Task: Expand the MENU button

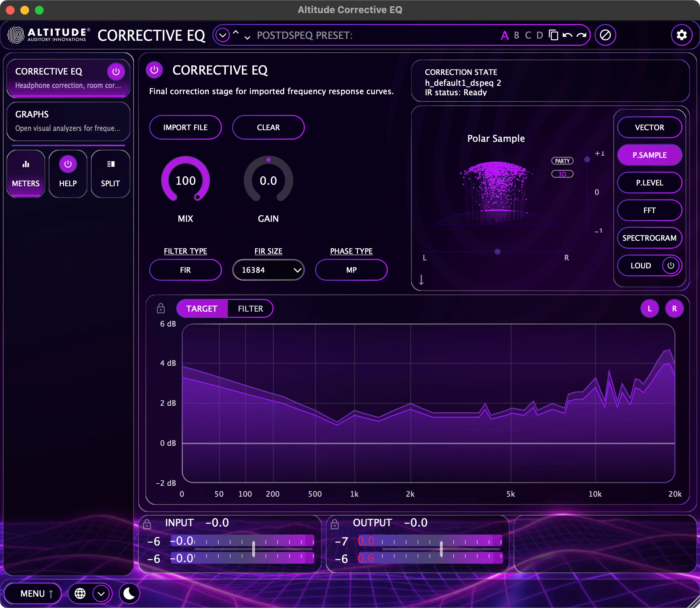Action: (x=33, y=593)
